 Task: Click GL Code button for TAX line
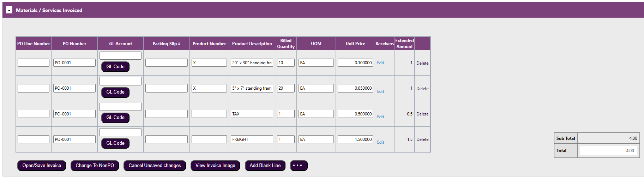[x=115, y=118]
